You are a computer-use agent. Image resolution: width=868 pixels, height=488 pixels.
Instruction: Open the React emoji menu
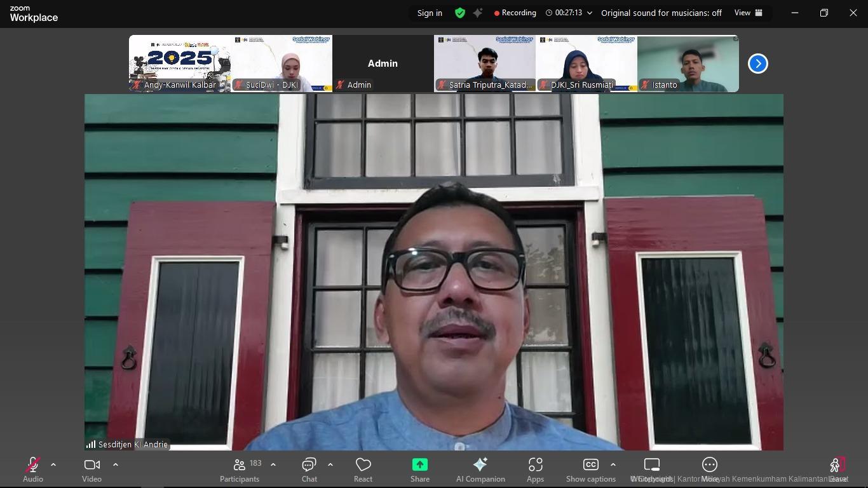(x=363, y=470)
